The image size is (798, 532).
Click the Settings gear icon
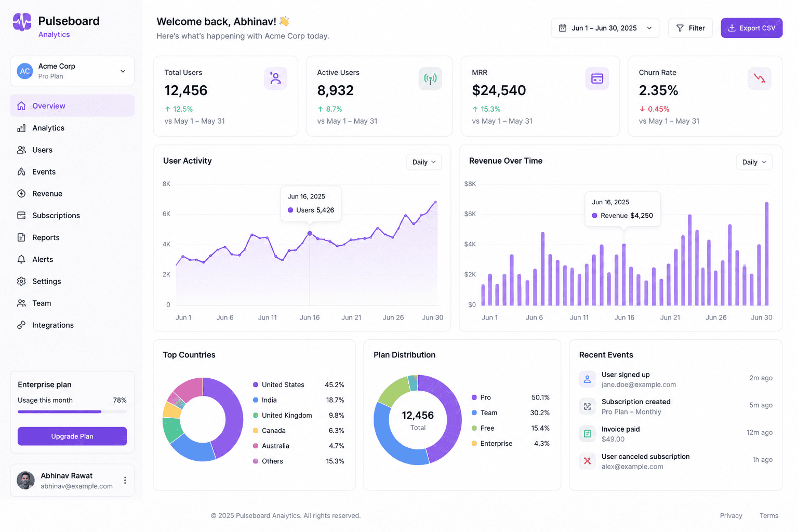coord(21,281)
